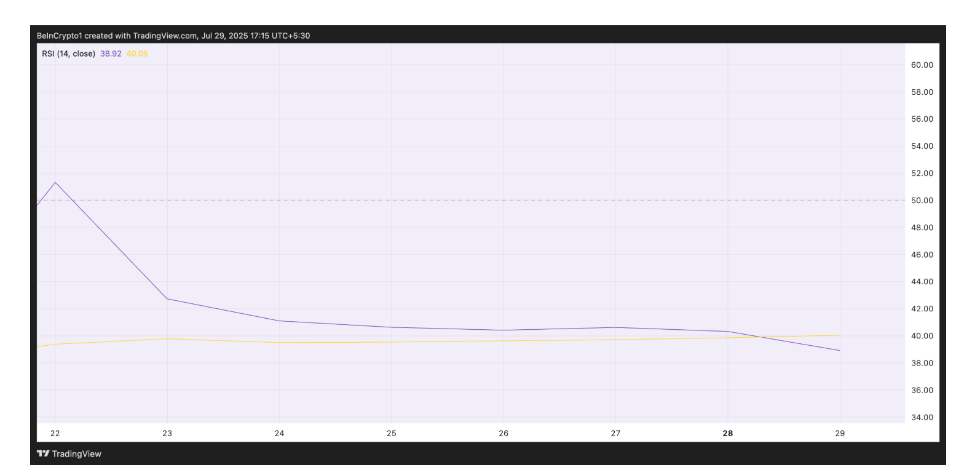Open the TradingView wordmark link
This screenshot has width=980, height=475.
[x=76, y=454]
